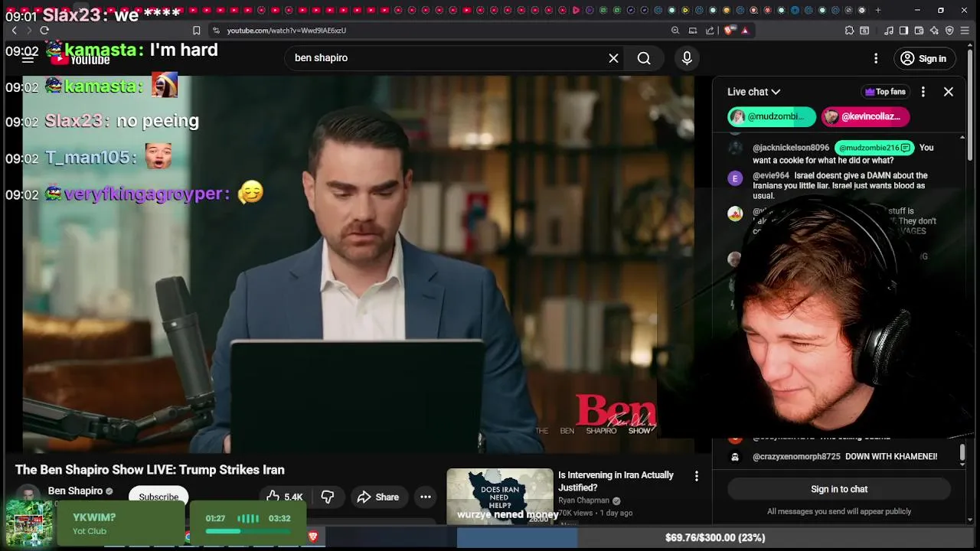Screen dimensions: 980x551
Task: Open Brave Rewards triangle icon
Action: pos(745,31)
